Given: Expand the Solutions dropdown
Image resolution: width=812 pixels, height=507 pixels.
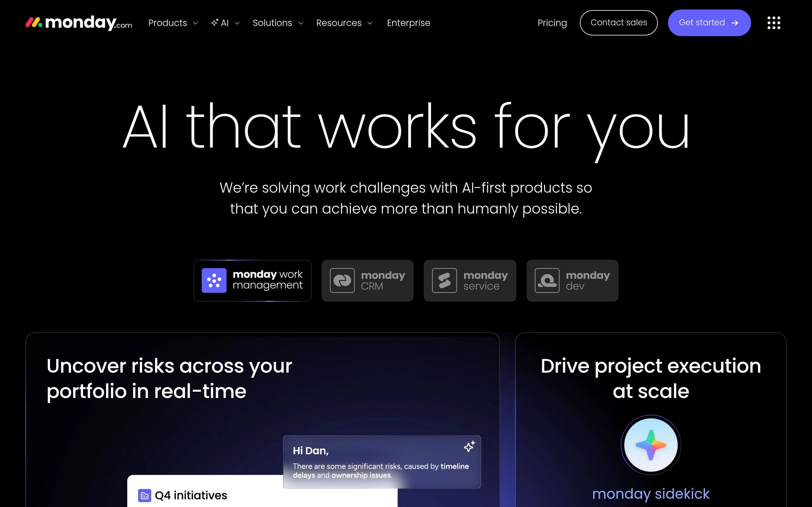Looking at the screenshot, I should tap(277, 23).
